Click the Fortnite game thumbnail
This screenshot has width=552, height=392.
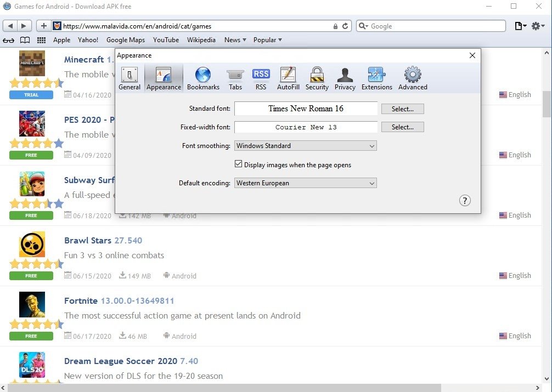click(x=32, y=304)
